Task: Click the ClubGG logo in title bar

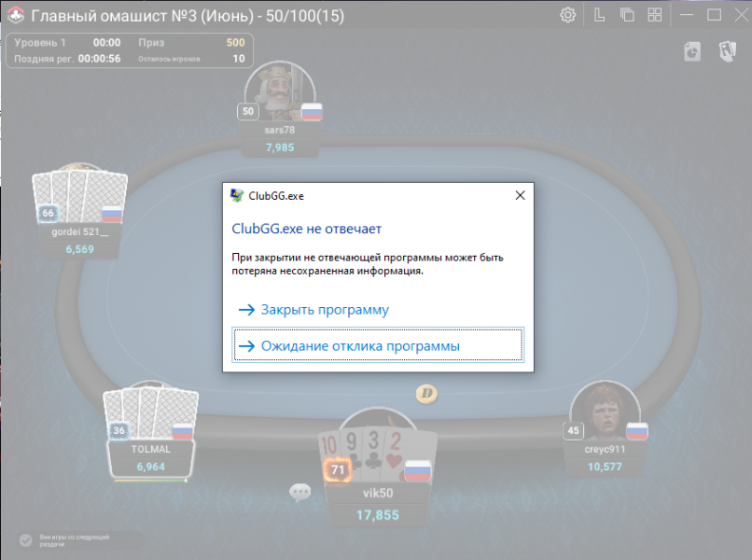Action: pos(14,15)
